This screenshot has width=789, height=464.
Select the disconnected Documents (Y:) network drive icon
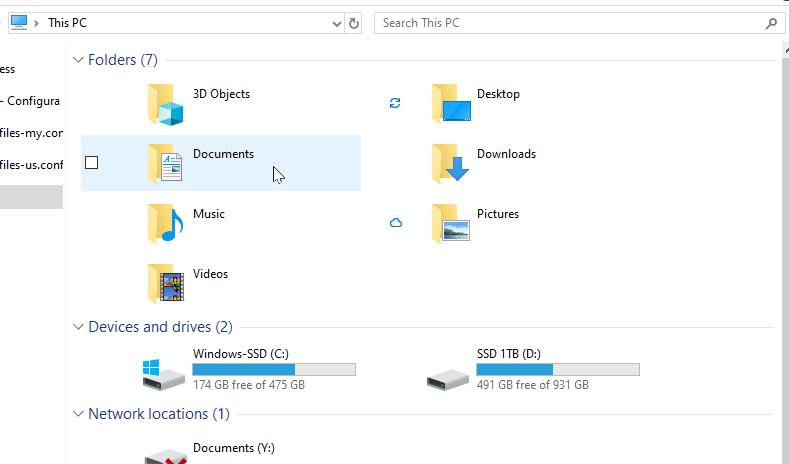click(x=166, y=456)
